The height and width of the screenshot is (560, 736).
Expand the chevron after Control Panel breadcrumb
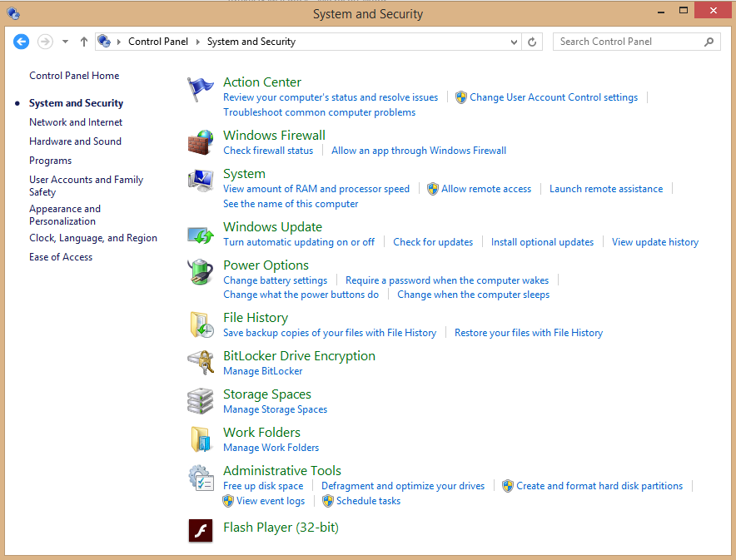tap(197, 42)
